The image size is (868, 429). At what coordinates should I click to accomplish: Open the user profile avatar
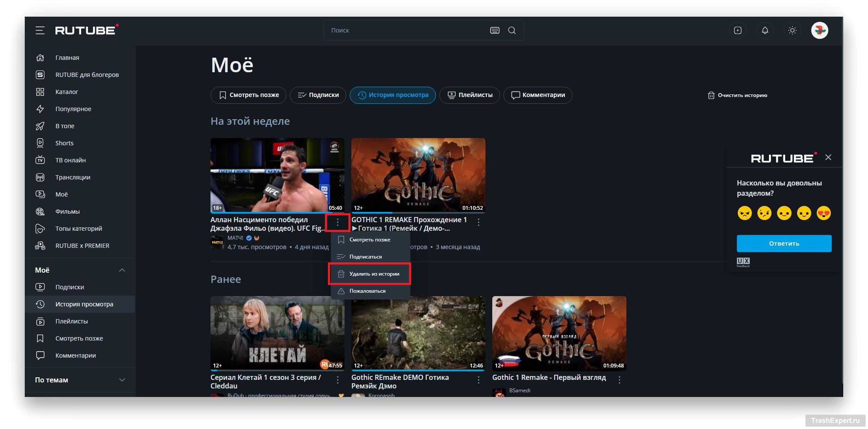point(819,30)
